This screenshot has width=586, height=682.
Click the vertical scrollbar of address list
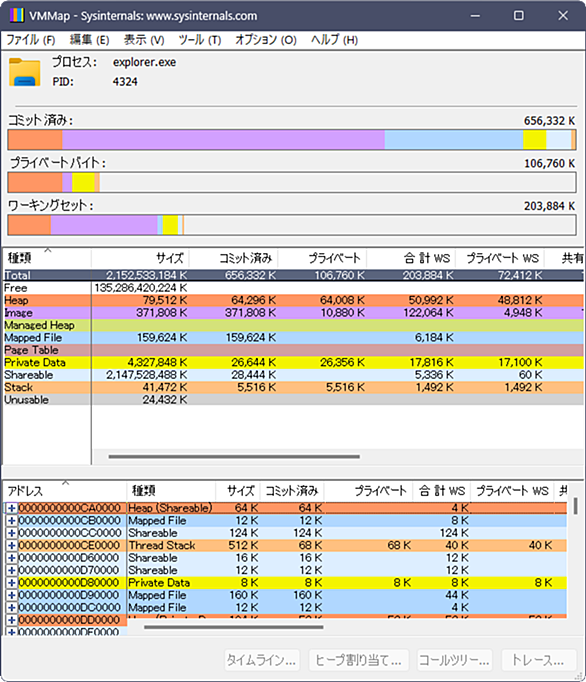(x=576, y=506)
